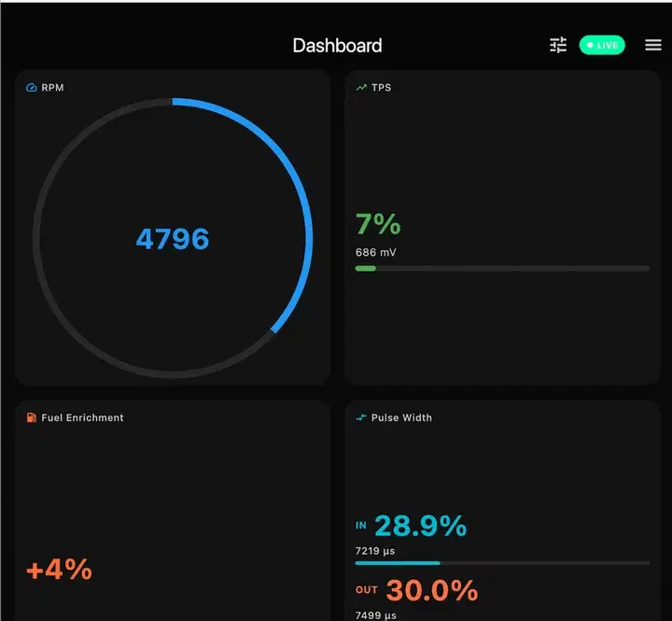Click the 7219 µs reading
The width and height of the screenshot is (672, 621).
click(375, 551)
